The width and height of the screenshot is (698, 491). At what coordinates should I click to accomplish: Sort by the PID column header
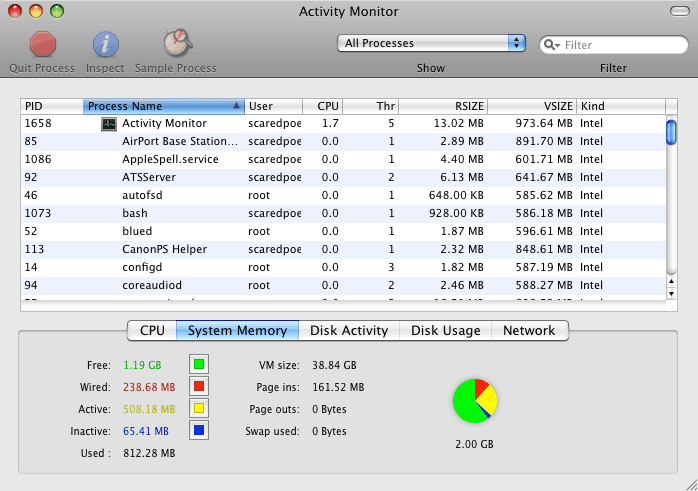tap(52, 106)
